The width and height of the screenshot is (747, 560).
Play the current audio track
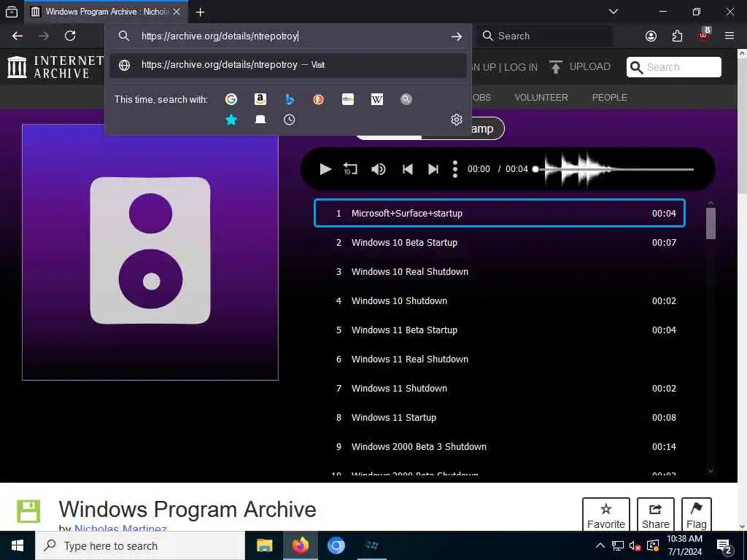pos(325,169)
